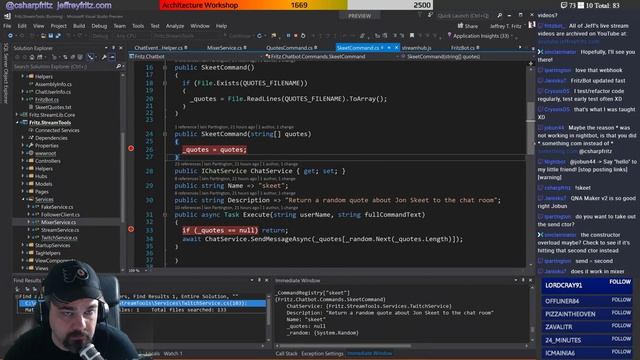Click the Quick Launch magnifier icon

click(500, 16)
